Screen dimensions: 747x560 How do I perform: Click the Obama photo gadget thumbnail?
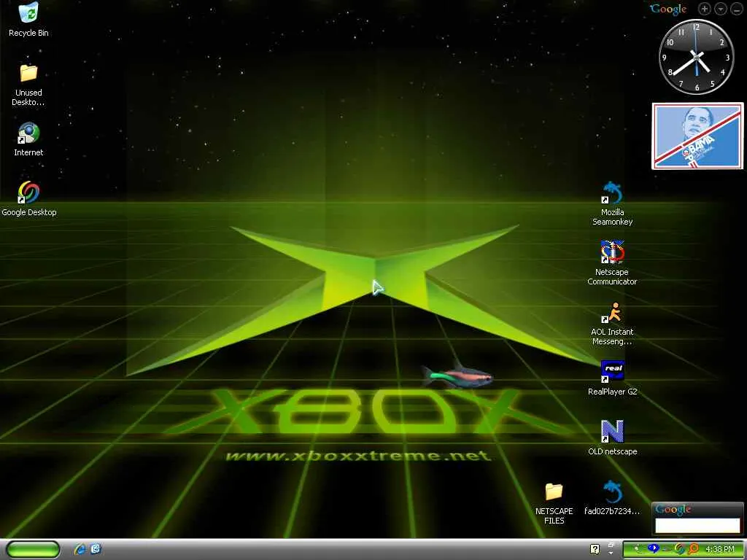697,136
